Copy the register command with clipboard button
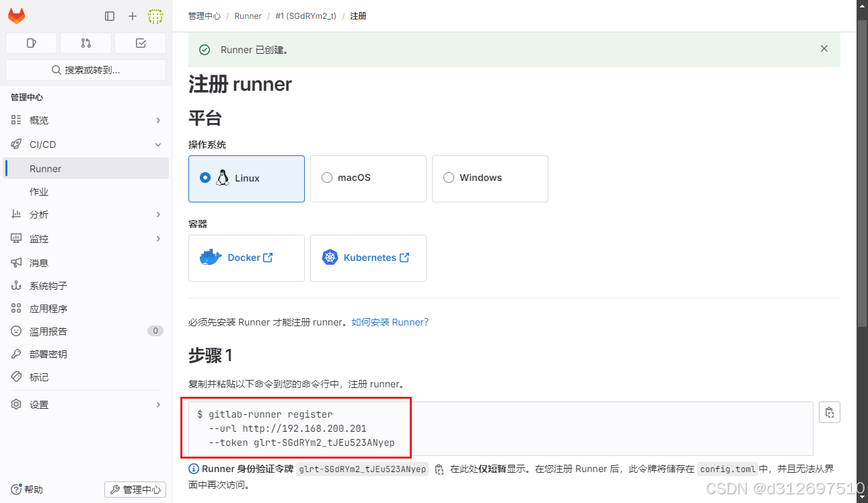The width and height of the screenshot is (868, 503). pyautogui.click(x=830, y=412)
